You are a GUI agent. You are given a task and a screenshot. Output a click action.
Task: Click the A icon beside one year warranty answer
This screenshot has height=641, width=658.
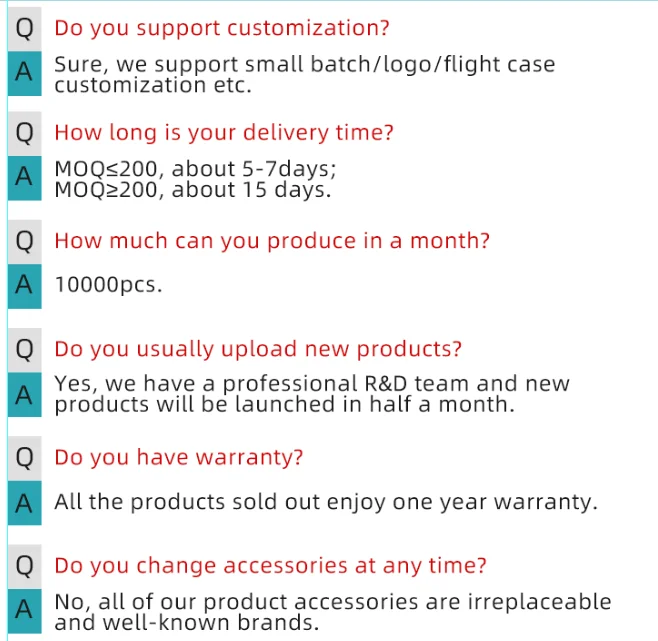click(25, 503)
